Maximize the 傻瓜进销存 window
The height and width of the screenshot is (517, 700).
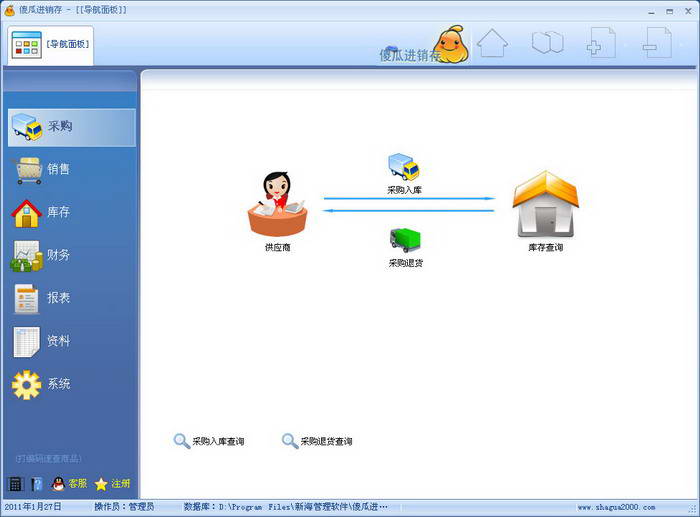click(670, 12)
